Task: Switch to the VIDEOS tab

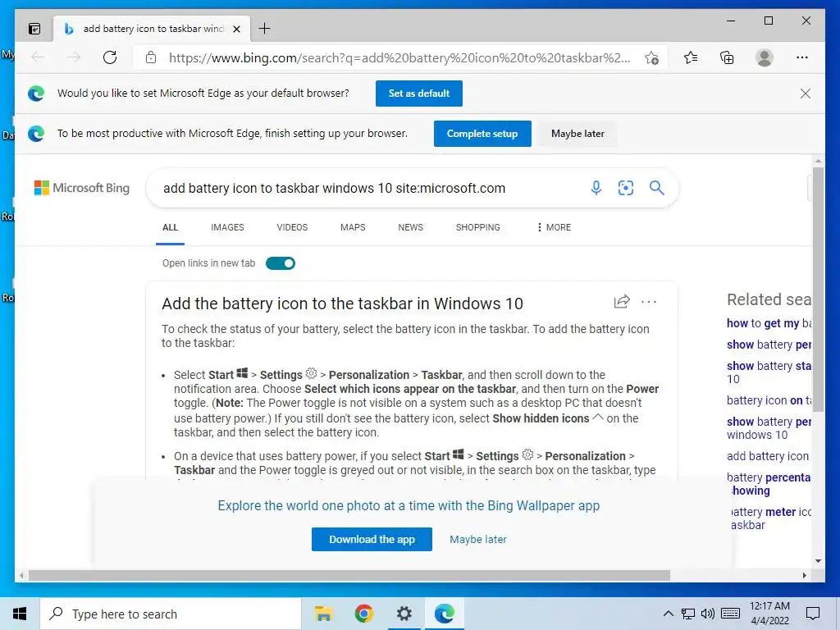Action: point(292,228)
